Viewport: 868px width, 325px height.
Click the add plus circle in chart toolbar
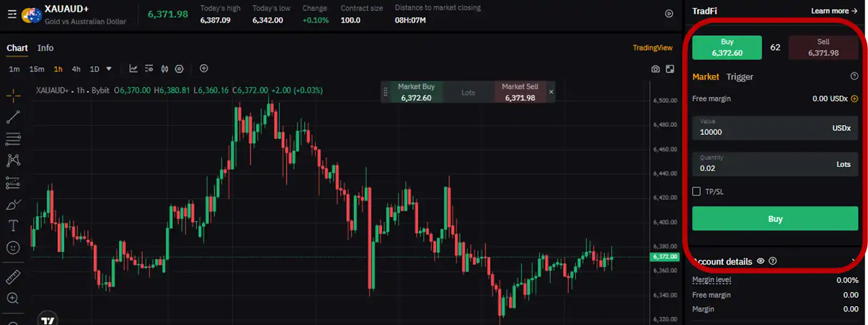pyautogui.click(x=204, y=68)
